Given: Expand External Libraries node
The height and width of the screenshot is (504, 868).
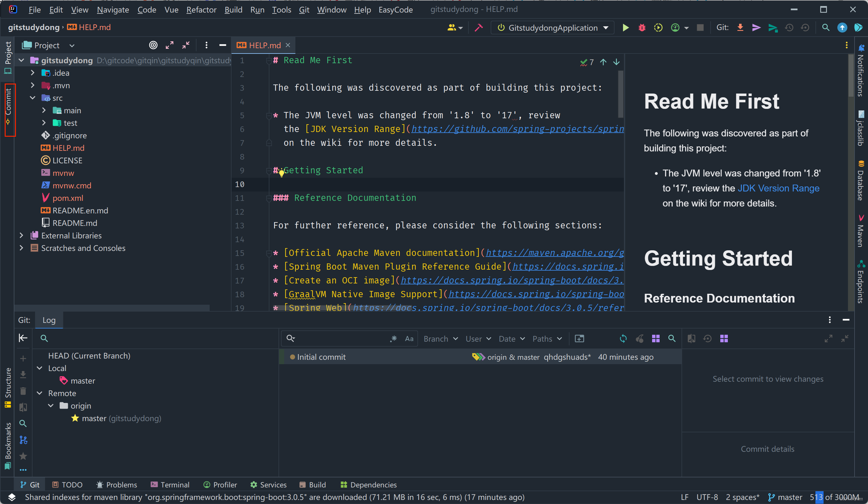Looking at the screenshot, I should point(21,235).
